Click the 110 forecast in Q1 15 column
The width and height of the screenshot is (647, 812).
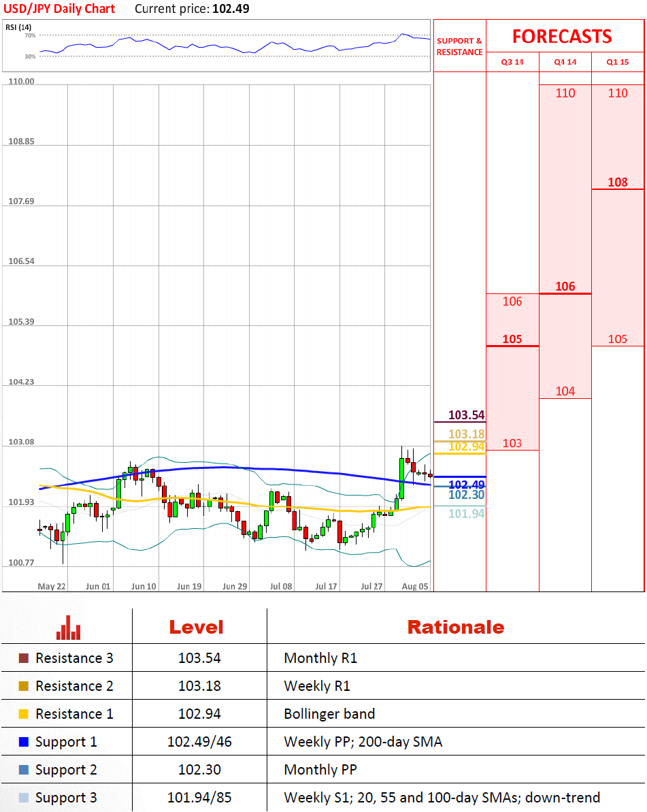pyautogui.click(x=618, y=93)
